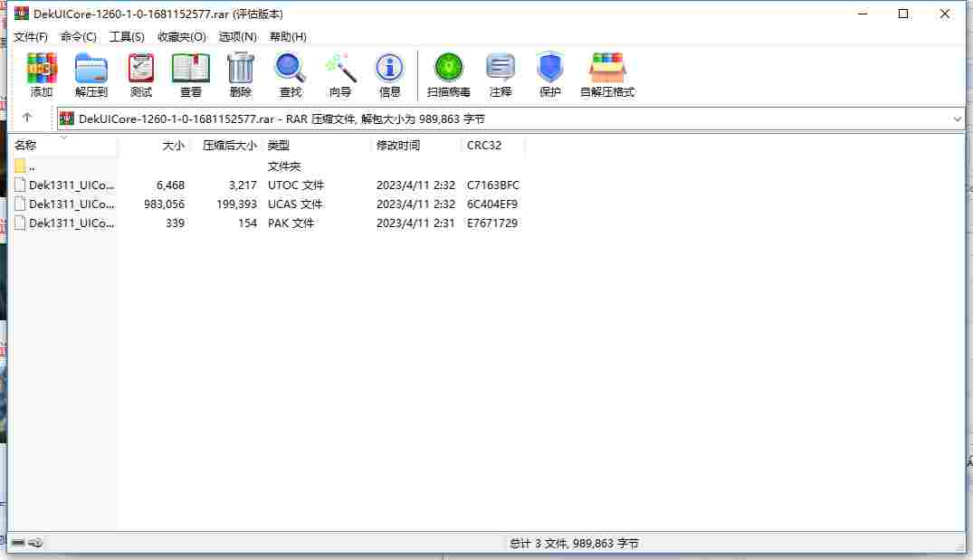Click WinRAR icon in the title bar
The image size is (973, 560).
click(22, 13)
